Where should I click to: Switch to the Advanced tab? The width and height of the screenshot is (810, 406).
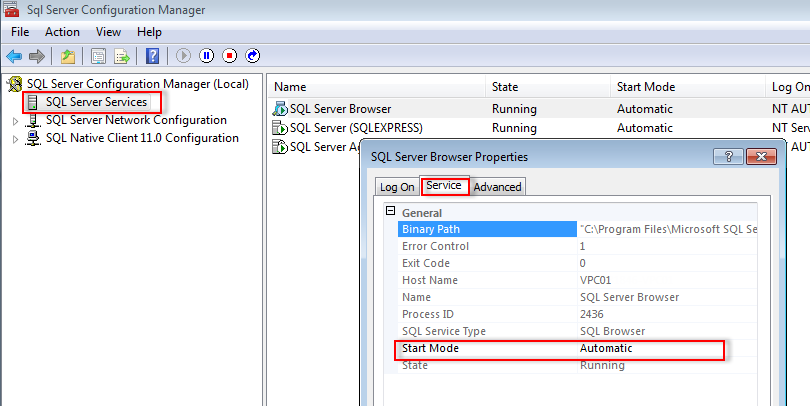point(497,187)
